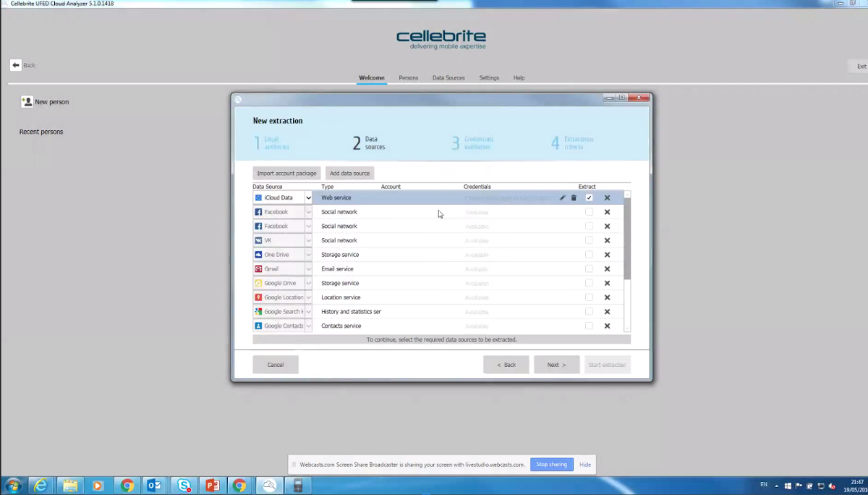The image size is (868, 495).
Task: Expand the Google Location data source dropdown
Action: (x=308, y=297)
